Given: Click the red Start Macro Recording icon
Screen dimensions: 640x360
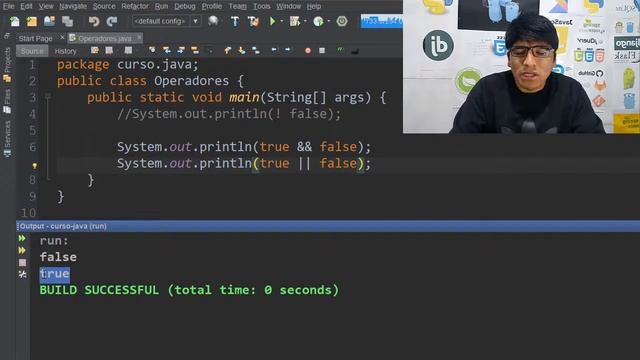Looking at the screenshot, I should pos(308,51).
